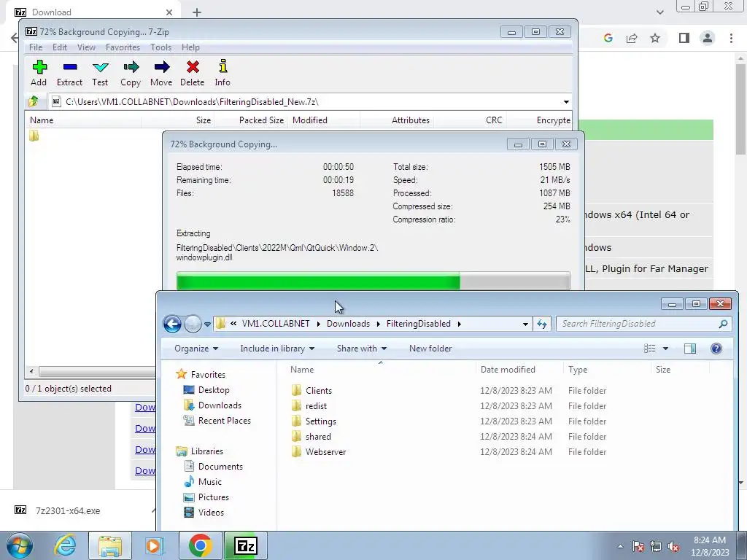
Task: Open Explorer Help question mark icon
Action: [x=716, y=349]
